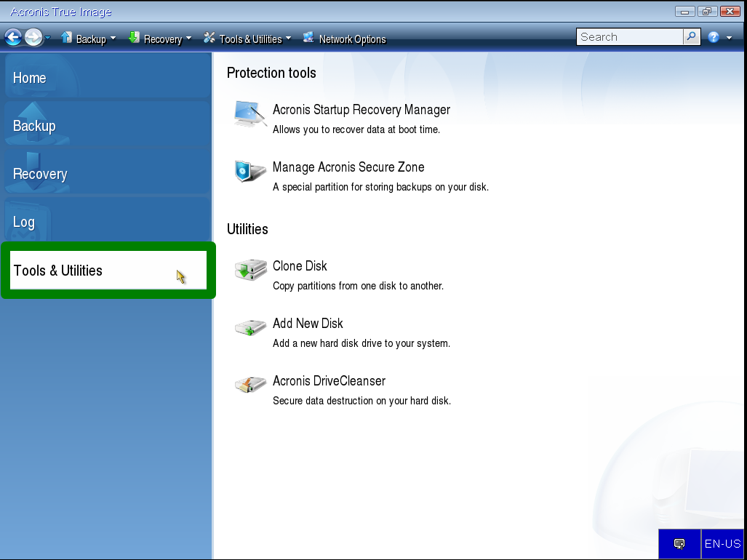
Task: Click the search magnifier button
Action: [x=692, y=37]
